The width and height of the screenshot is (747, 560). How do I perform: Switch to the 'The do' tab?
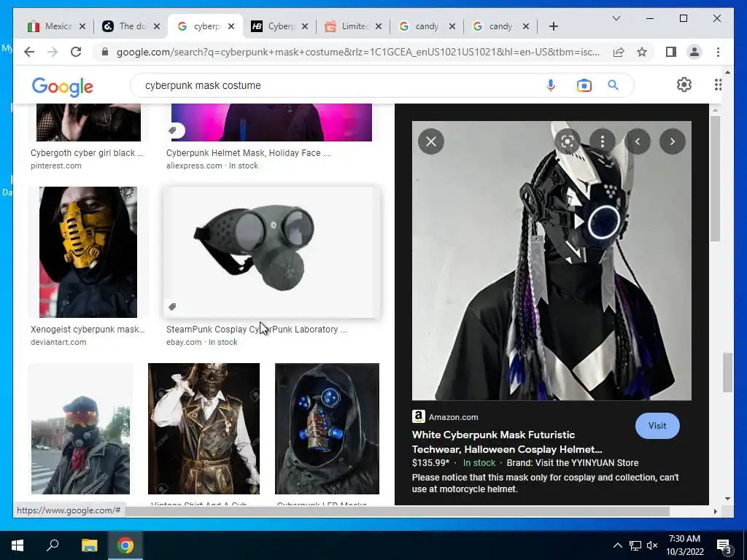125,26
